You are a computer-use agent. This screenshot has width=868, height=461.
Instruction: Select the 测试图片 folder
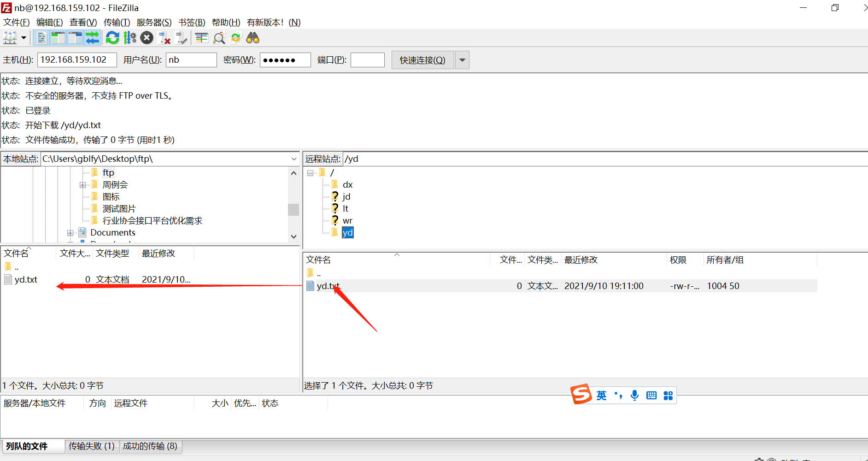pyautogui.click(x=119, y=209)
